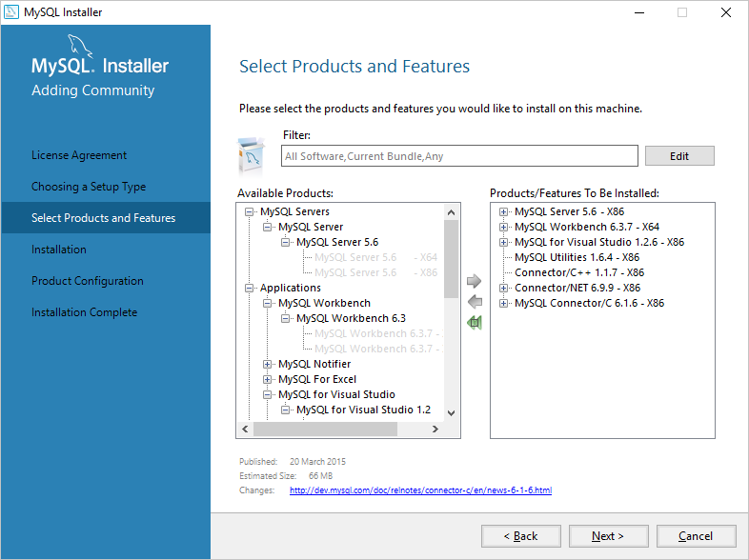The width and height of the screenshot is (749, 560).
Task: Click the vertical scrollbar thumb in Available Products
Action: [451, 259]
